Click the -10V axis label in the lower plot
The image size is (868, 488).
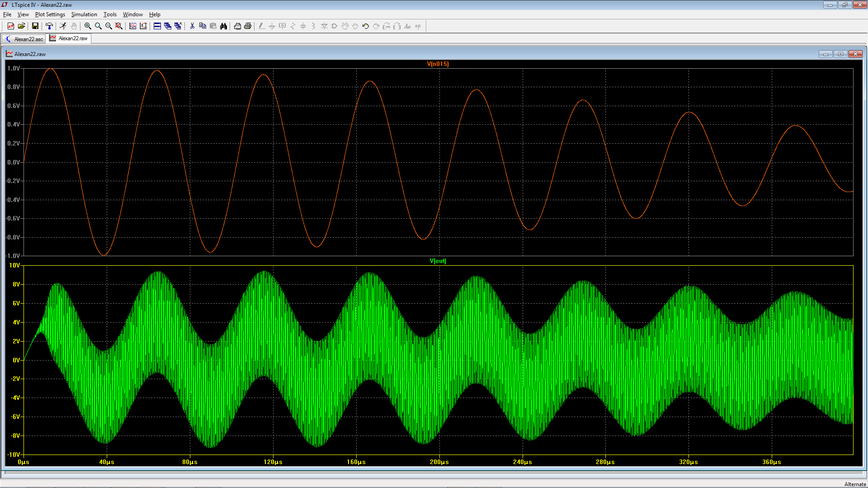pyautogui.click(x=14, y=455)
